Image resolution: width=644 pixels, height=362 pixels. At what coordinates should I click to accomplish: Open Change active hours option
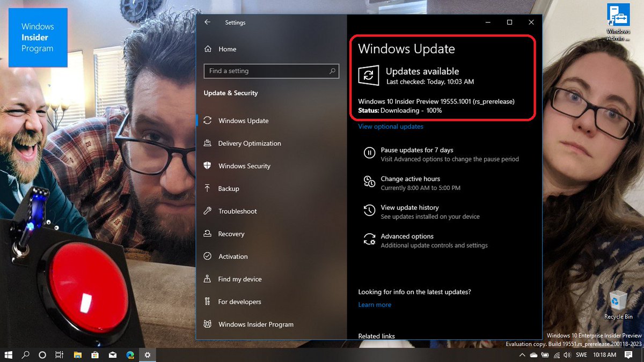tap(411, 179)
